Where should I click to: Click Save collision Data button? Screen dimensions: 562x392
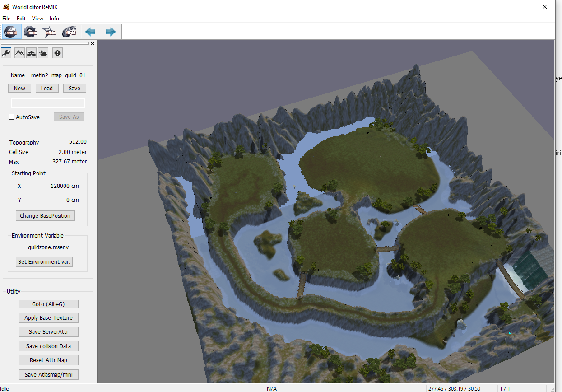pyautogui.click(x=48, y=346)
